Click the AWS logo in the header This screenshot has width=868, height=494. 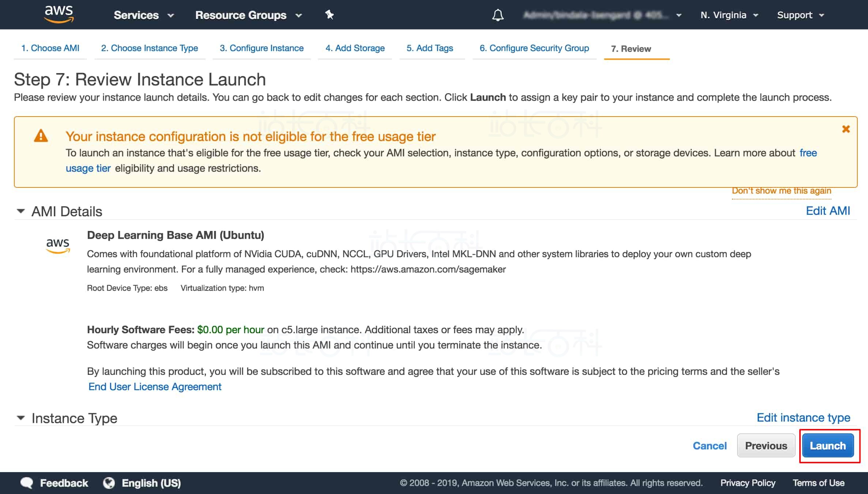pyautogui.click(x=59, y=14)
